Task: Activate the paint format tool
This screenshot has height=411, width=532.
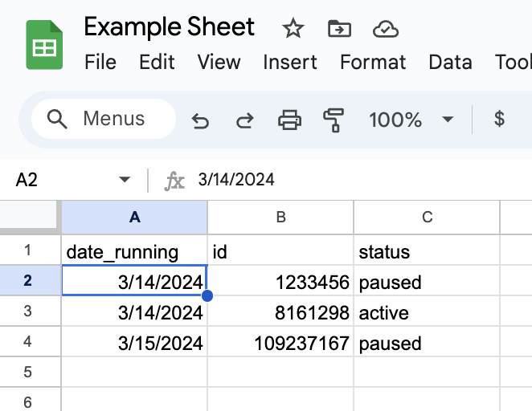Action: click(333, 120)
